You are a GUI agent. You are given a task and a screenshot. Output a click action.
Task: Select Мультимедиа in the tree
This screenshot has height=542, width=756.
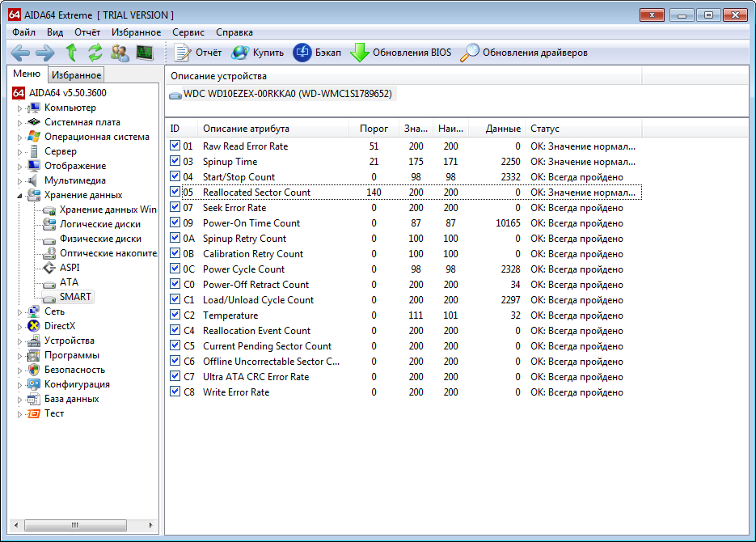(x=74, y=180)
